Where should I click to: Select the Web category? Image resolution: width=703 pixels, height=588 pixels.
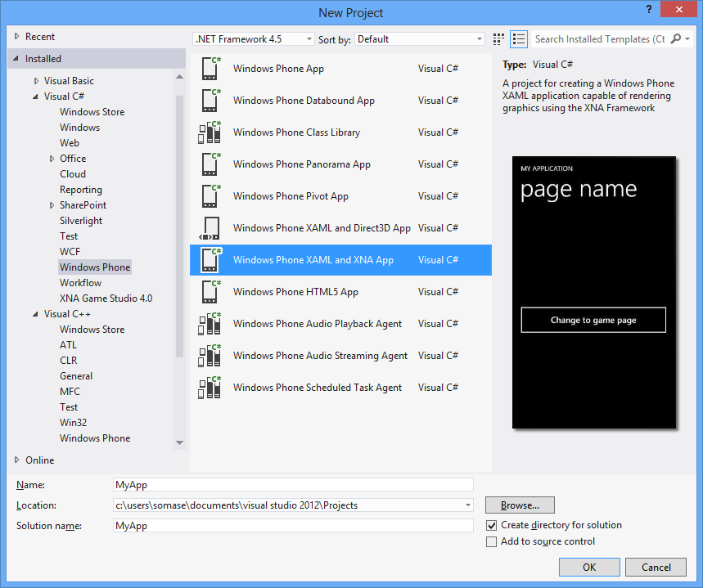(70, 143)
